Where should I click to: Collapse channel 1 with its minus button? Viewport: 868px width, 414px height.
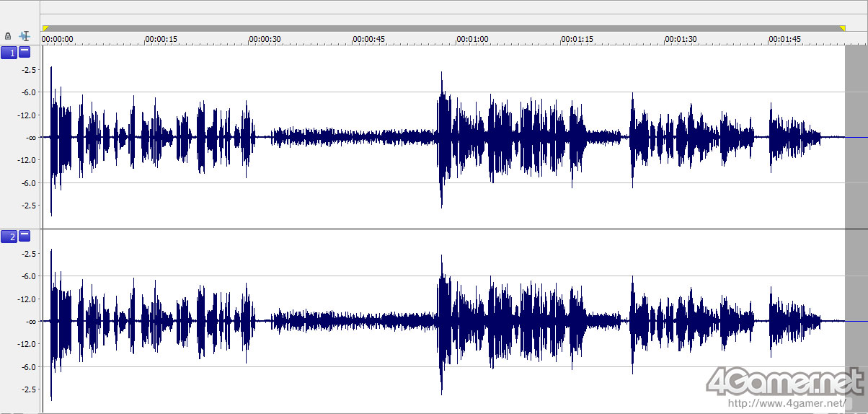click(x=25, y=52)
